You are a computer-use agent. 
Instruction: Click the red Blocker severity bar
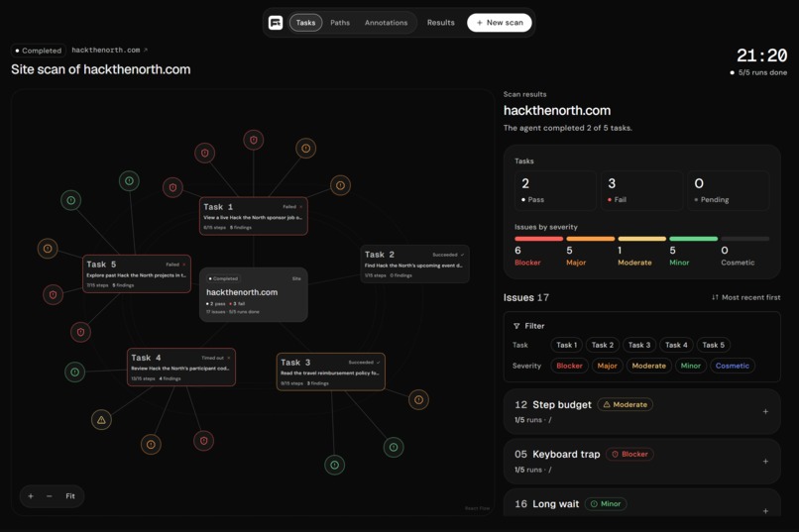click(538, 238)
